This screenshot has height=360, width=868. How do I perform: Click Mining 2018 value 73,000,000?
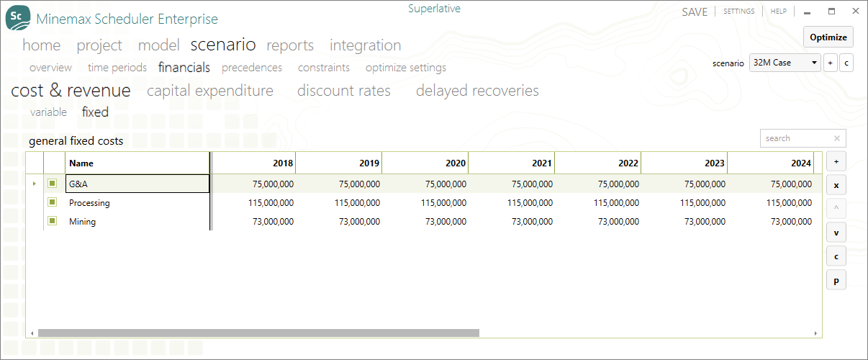point(253,222)
